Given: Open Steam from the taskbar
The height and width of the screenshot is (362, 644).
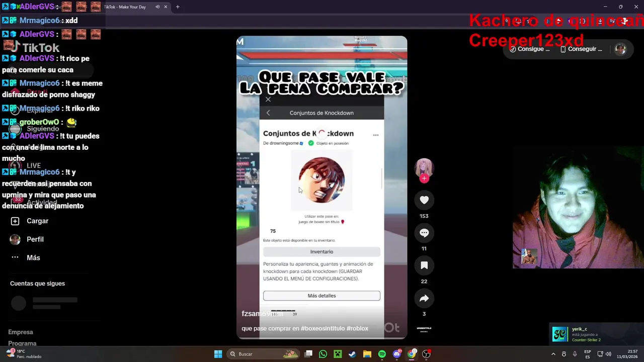Looking at the screenshot, I should [352, 354].
